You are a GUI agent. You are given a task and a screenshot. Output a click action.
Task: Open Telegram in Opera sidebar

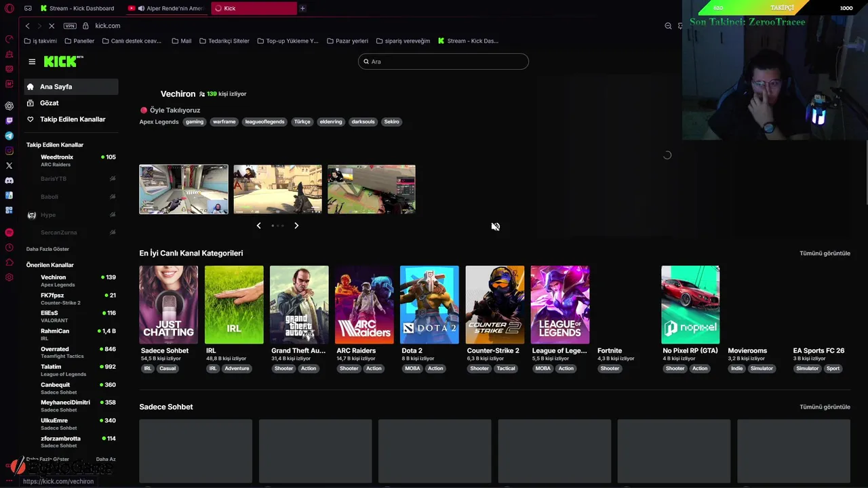(x=9, y=136)
